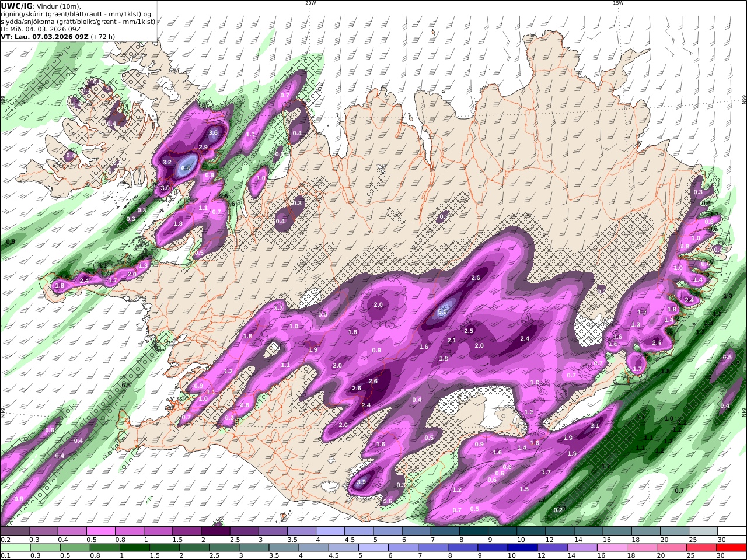Click the darkest green 1 swatch on rain scale

point(134,548)
